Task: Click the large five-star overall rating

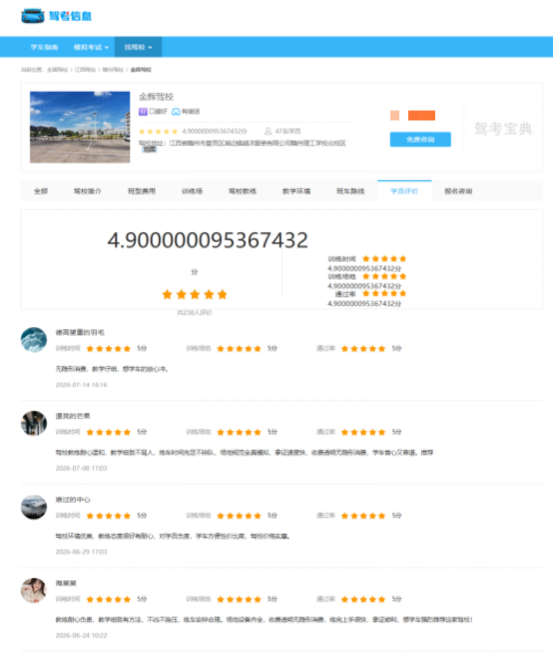Action: click(x=195, y=294)
